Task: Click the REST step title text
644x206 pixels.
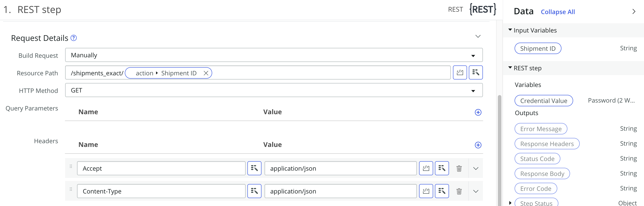Action: [39, 10]
